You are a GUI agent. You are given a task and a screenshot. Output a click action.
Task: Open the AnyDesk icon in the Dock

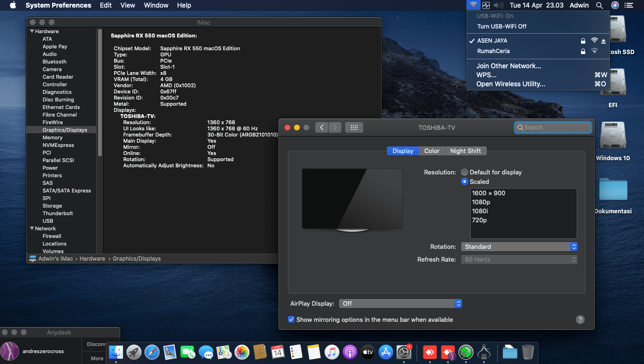coord(429,352)
